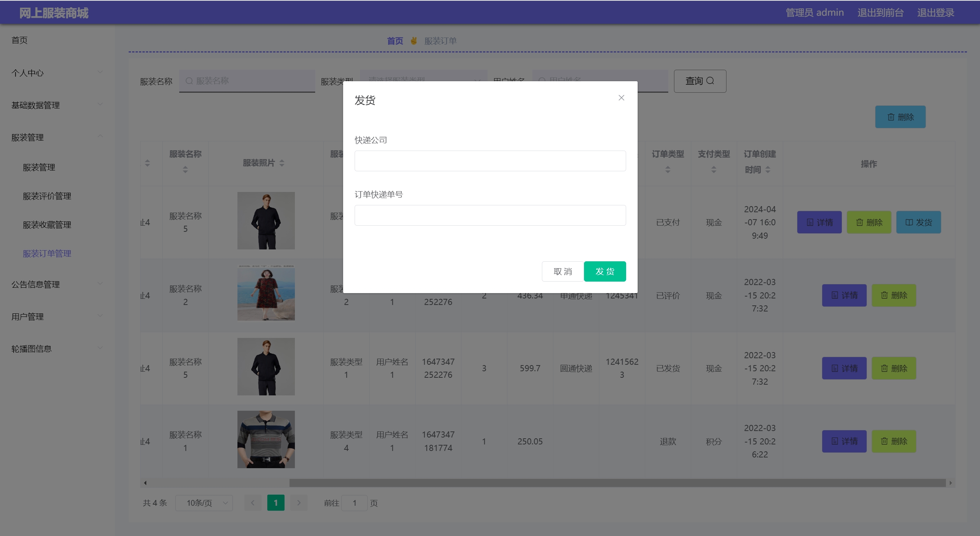Click the horizontal table scrollbar

(x=617, y=483)
